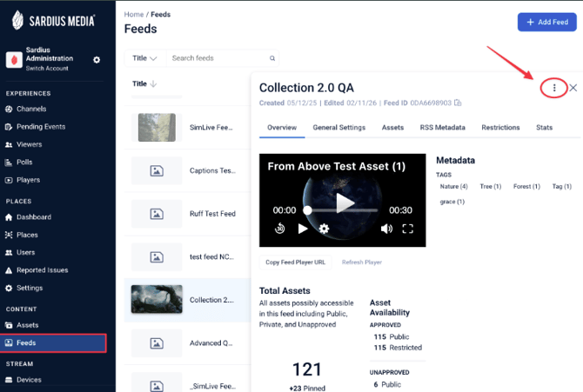
Task: Open Channels in the sidebar
Action: tap(33, 109)
